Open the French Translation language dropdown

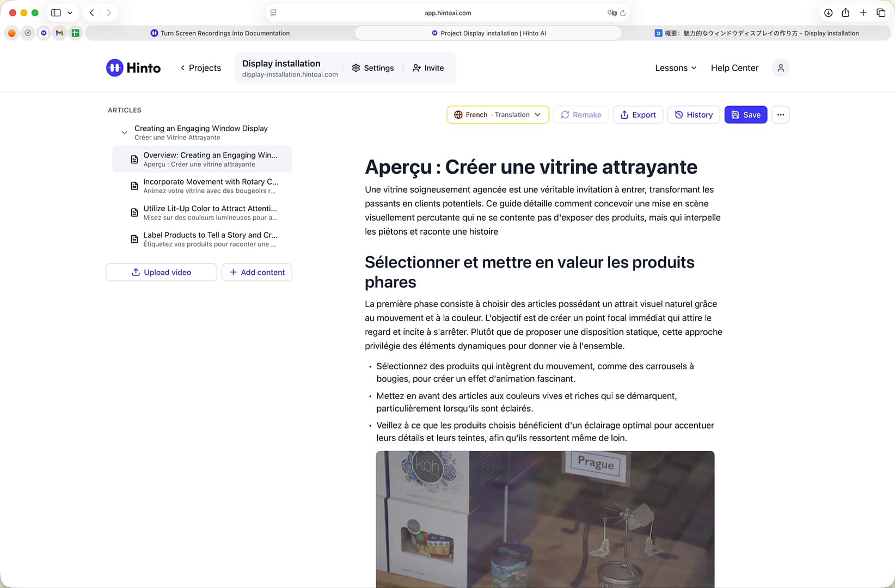tap(498, 115)
